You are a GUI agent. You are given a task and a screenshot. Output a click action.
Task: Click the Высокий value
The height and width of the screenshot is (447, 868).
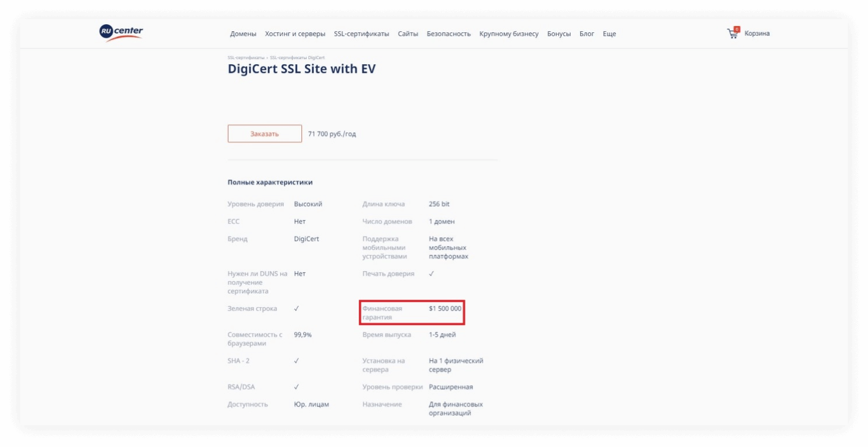tap(308, 204)
